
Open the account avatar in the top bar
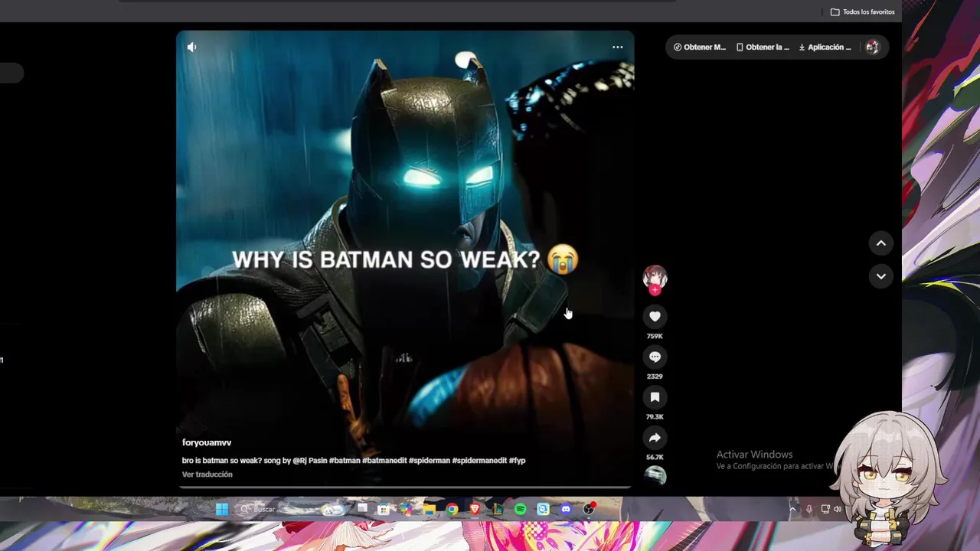point(872,47)
